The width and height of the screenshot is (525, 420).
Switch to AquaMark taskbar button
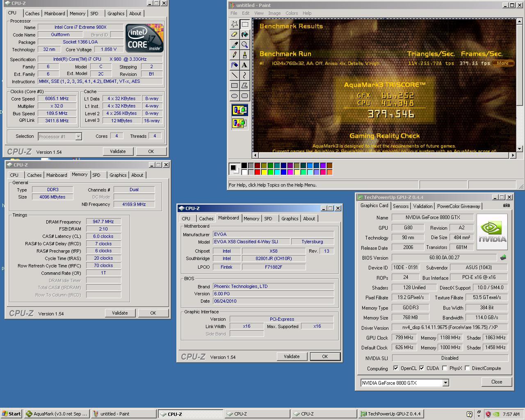57,414
